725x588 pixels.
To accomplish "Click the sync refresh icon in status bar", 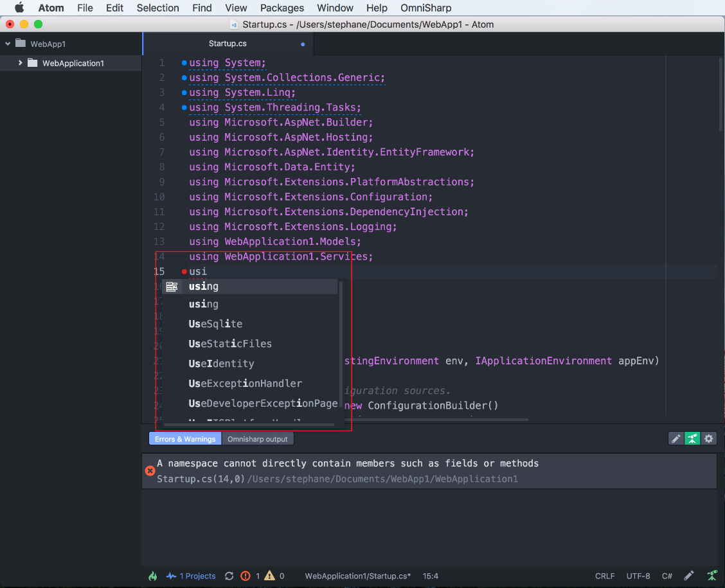I will pyautogui.click(x=229, y=576).
